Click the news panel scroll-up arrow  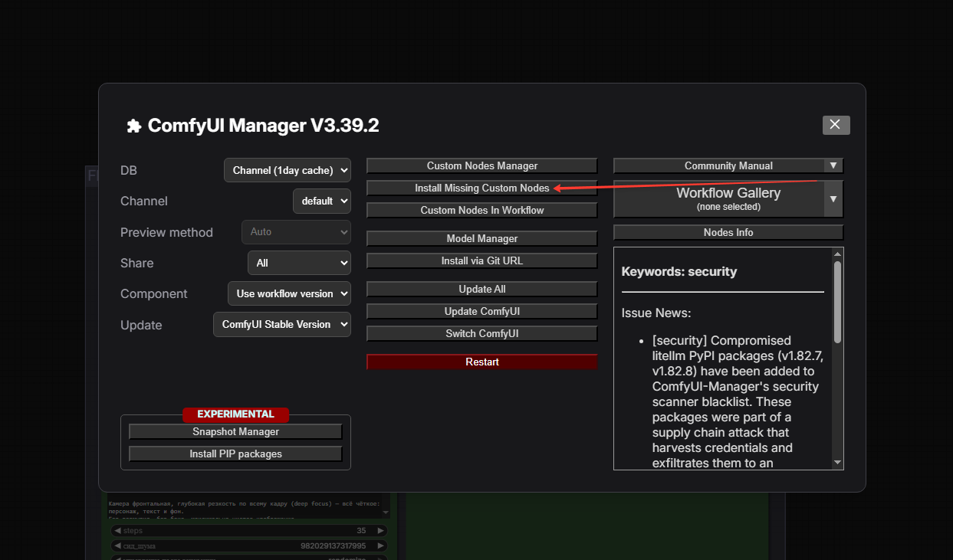837,254
